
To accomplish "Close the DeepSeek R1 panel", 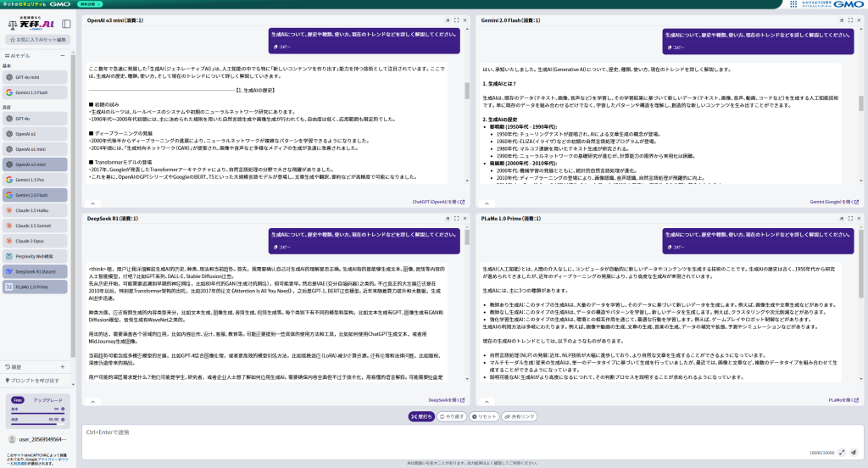I will 465,218.
